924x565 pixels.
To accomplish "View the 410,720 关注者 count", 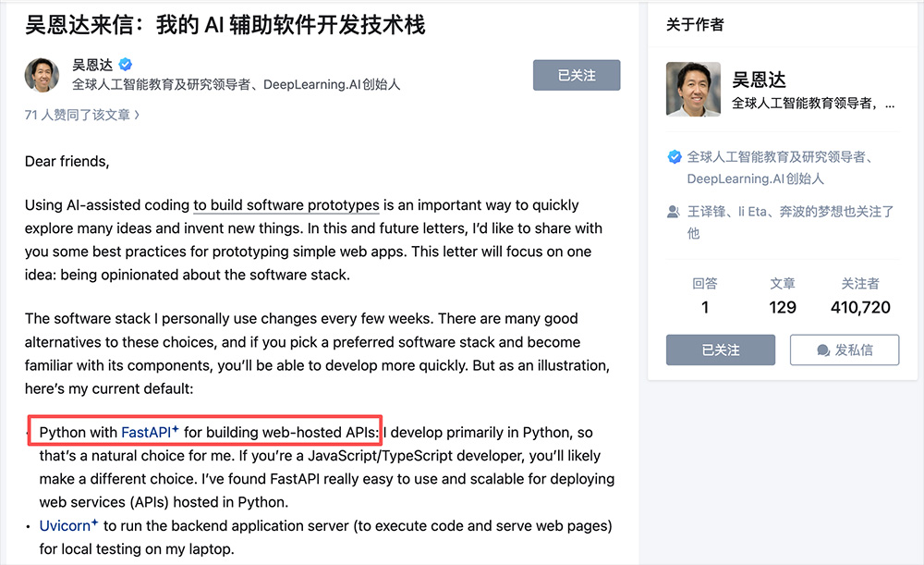I will (862, 305).
